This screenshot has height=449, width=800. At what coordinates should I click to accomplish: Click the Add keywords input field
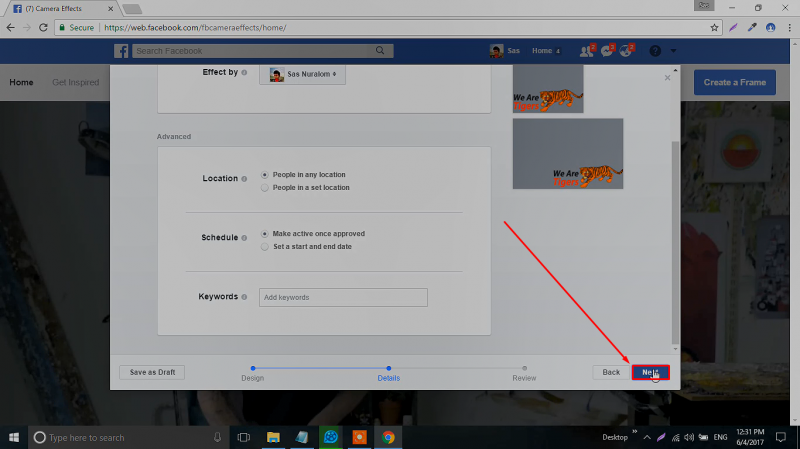pyautogui.click(x=342, y=297)
